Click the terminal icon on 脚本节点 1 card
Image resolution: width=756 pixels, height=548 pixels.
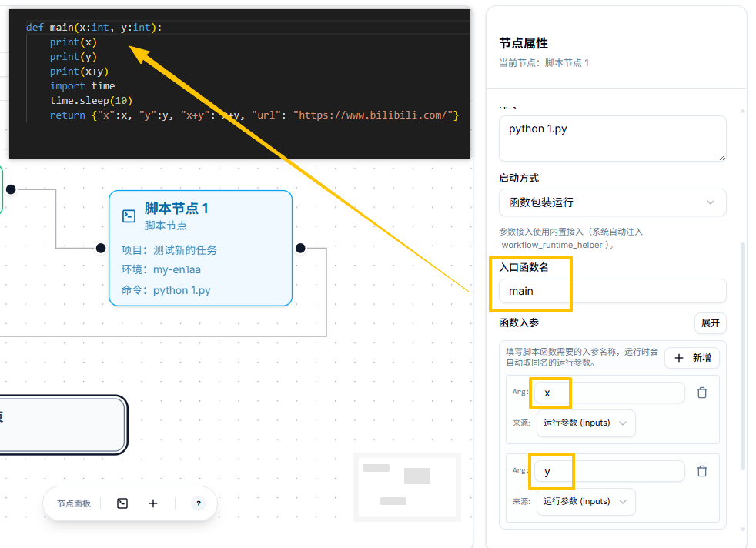(x=129, y=216)
